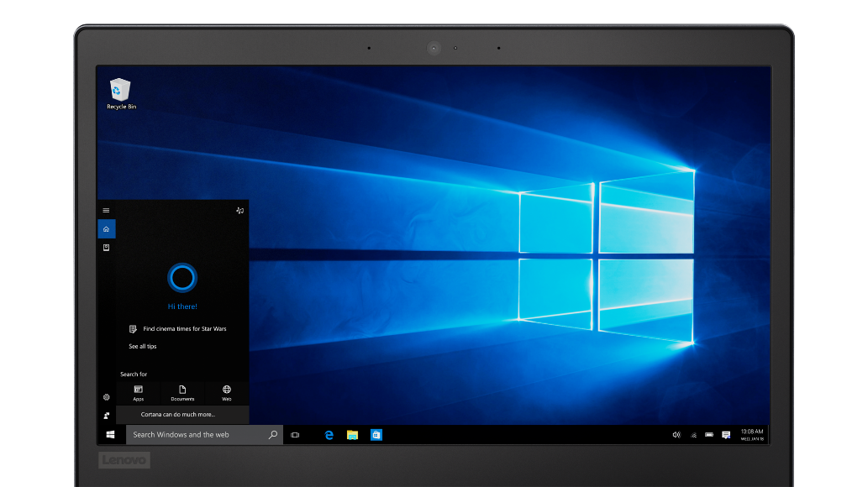Click the Cortana feedback icon
868x487 pixels.
106,416
